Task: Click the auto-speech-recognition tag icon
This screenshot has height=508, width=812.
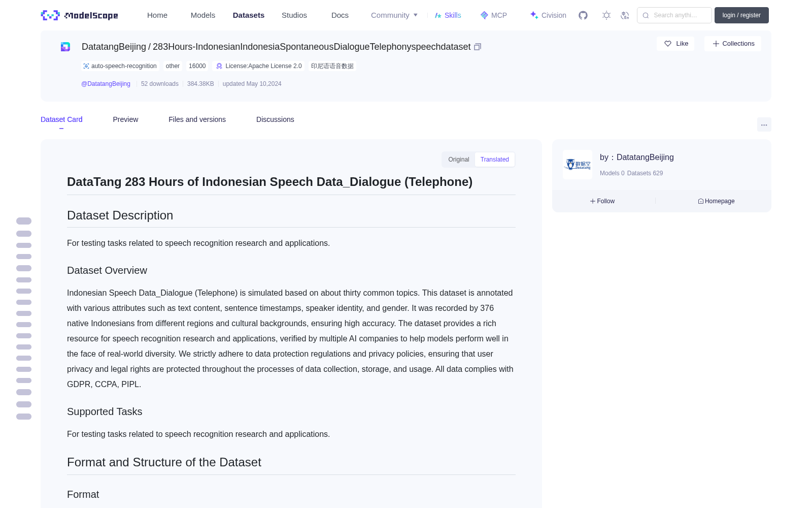Action: [86, 66]
